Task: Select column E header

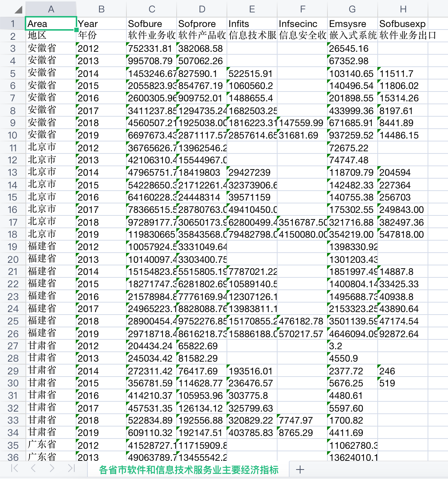Action: coord(252,9)
